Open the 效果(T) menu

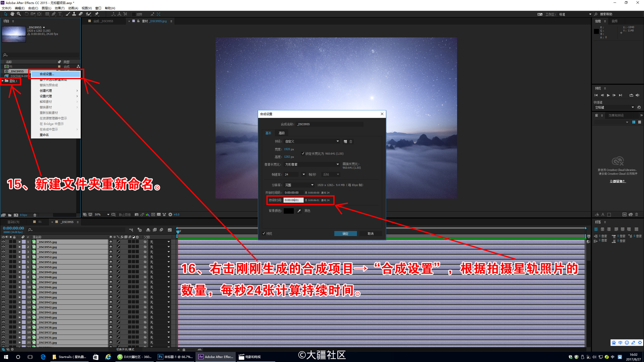[x=59, y=8]
